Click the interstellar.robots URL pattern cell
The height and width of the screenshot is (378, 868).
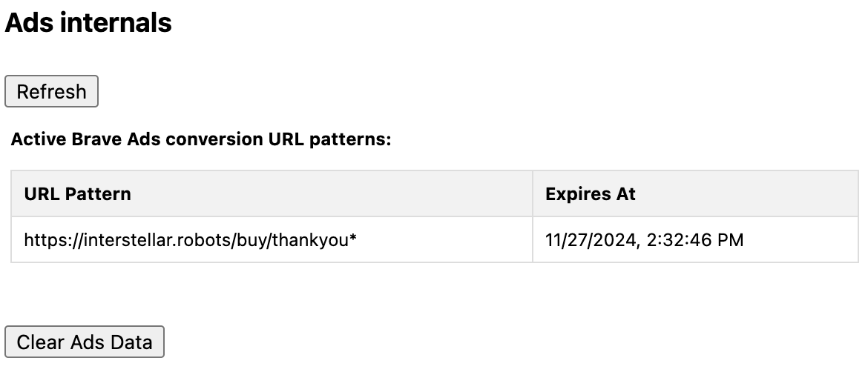[191, 240]
